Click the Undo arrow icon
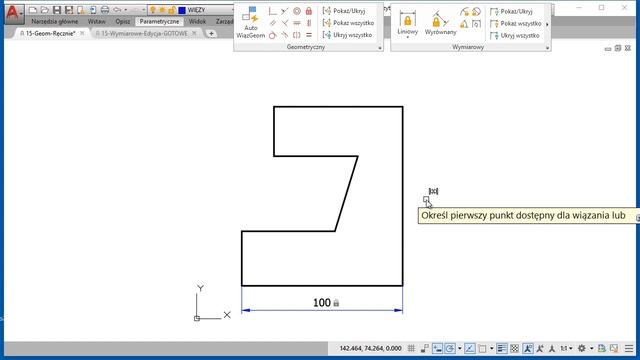 click(x=117, y=10)
